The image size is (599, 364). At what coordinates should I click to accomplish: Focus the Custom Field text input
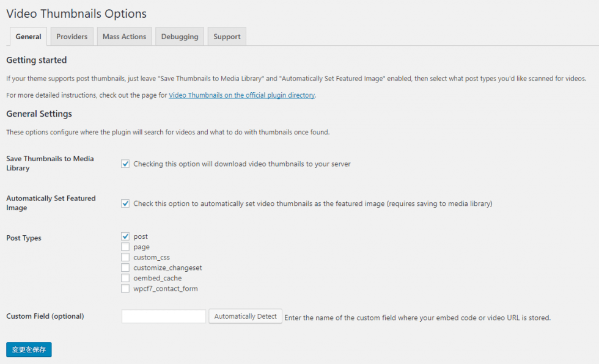[163, 316]
